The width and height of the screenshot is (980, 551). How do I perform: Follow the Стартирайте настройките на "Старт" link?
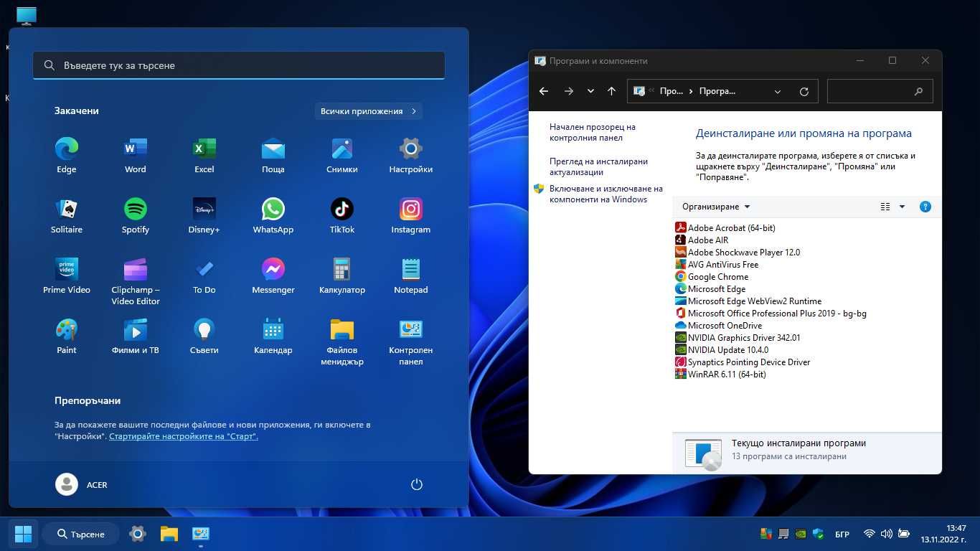184,436
